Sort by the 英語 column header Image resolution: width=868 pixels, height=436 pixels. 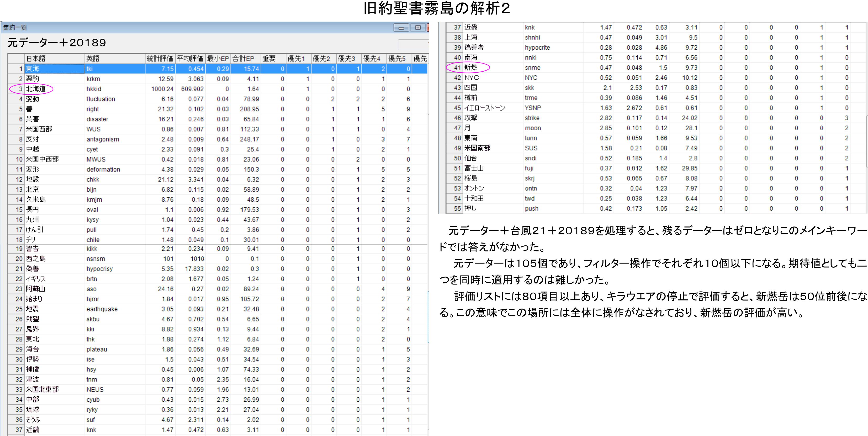pyautogui.click(x=115, y=58)
